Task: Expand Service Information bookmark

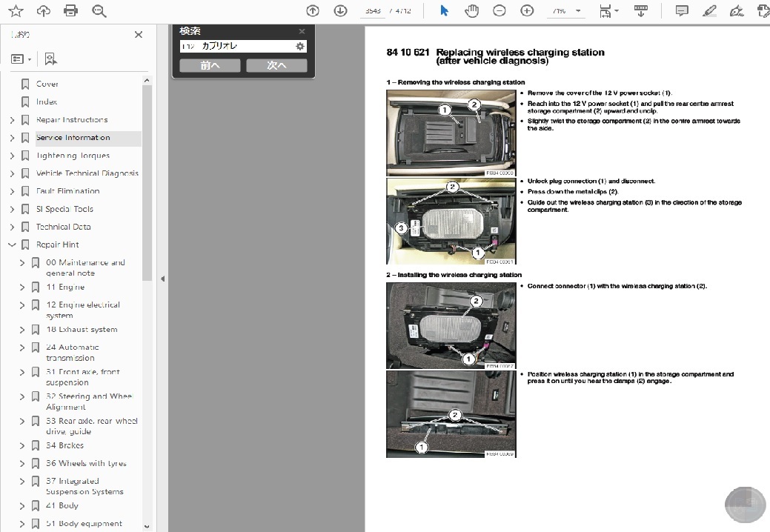Action: point(13,138)
